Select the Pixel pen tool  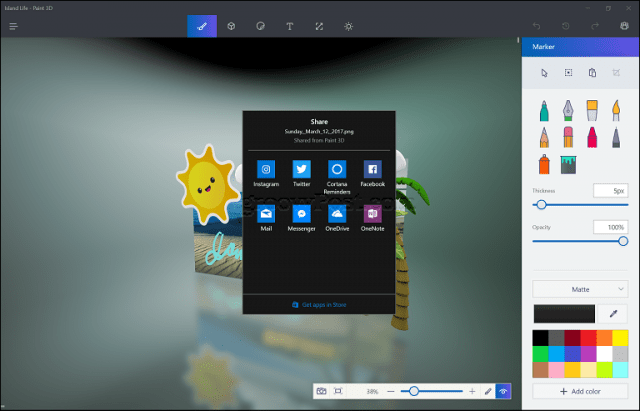(x=616, y=137)
